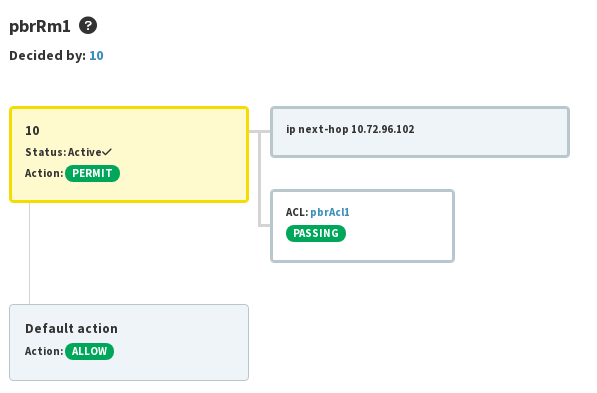Click the sequence number 10 heading
Screen dimensions: 597x393
(32, 131)
